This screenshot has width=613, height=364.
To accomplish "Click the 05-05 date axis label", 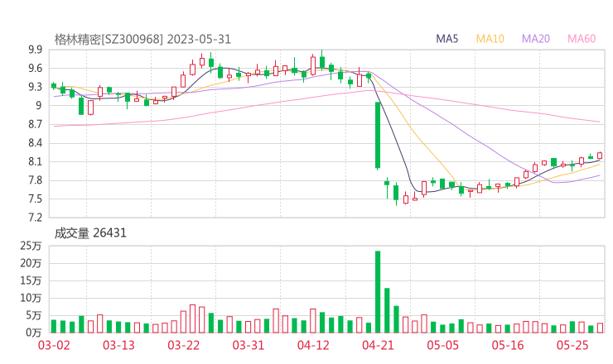I will pos(442,345).
